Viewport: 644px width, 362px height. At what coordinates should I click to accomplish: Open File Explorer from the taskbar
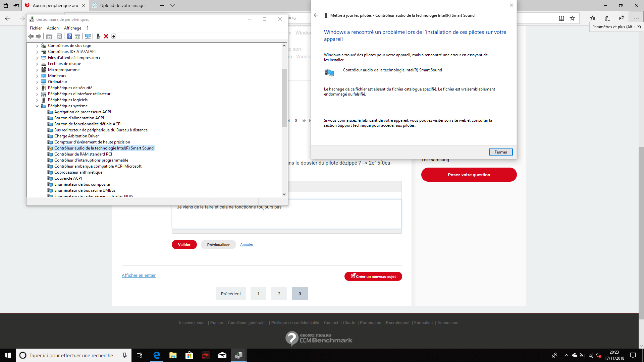click(x=173, y=355)
